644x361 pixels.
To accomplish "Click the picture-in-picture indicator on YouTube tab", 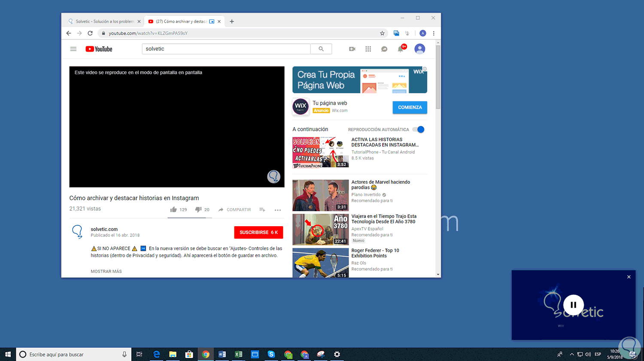I will tap(212, 21).
